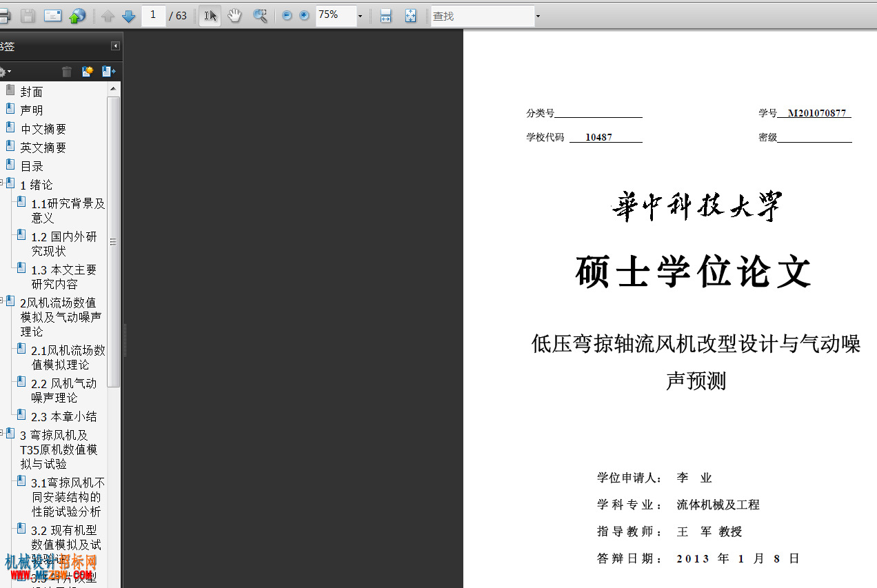Click the new bookmark icon
The image size is (877, 588).
(x=88, y=72)
